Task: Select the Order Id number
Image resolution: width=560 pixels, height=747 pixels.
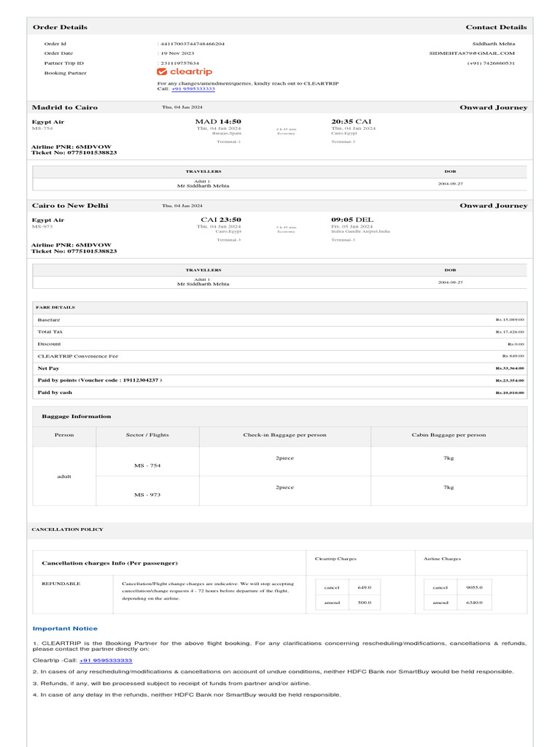Action: pyautogui.click(x=192, y=44)
